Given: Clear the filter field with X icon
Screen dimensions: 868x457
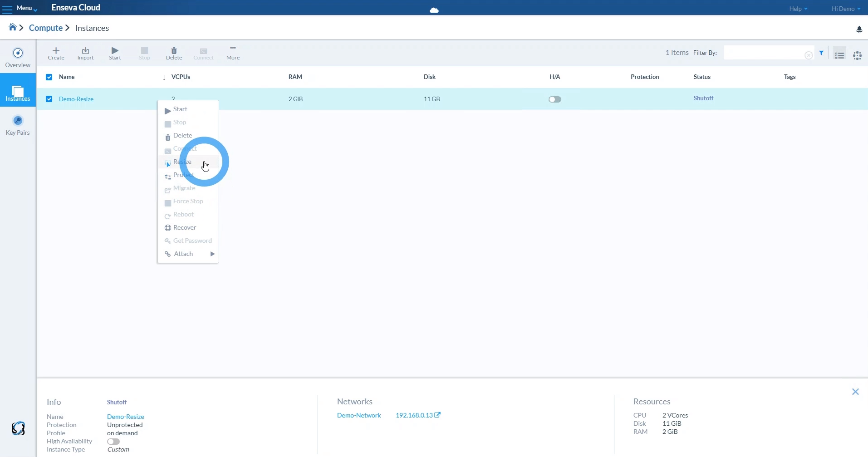Looking at the screenshot, I should (809, 55).
